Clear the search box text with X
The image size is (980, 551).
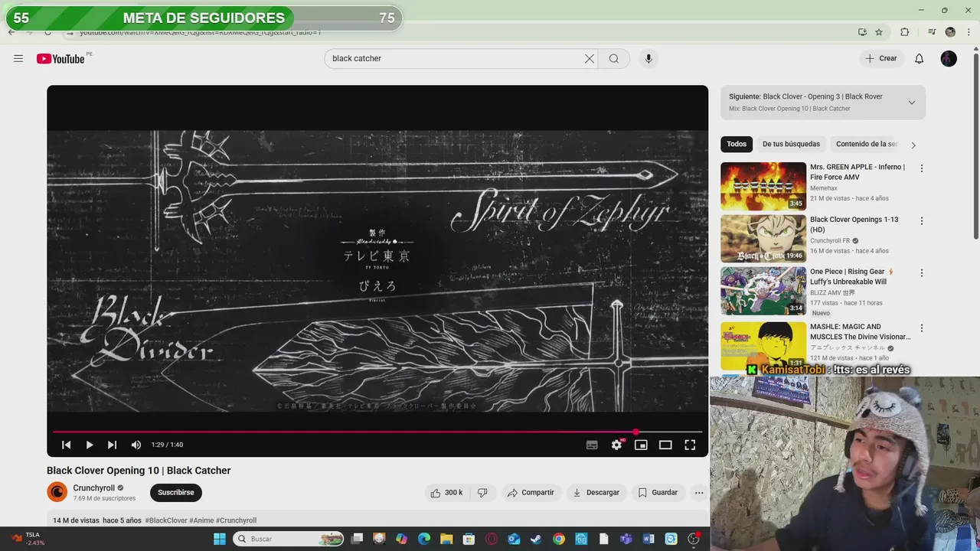click(x=590, y=58)
